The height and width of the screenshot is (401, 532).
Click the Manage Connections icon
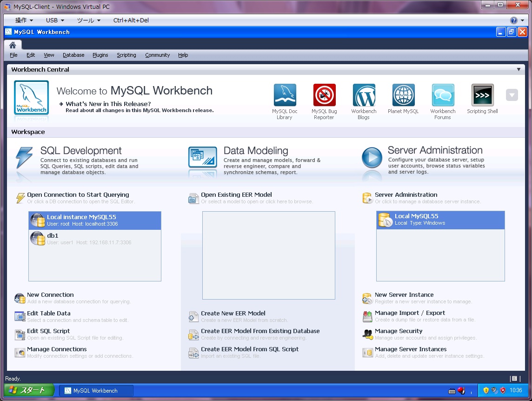(20, 353)
